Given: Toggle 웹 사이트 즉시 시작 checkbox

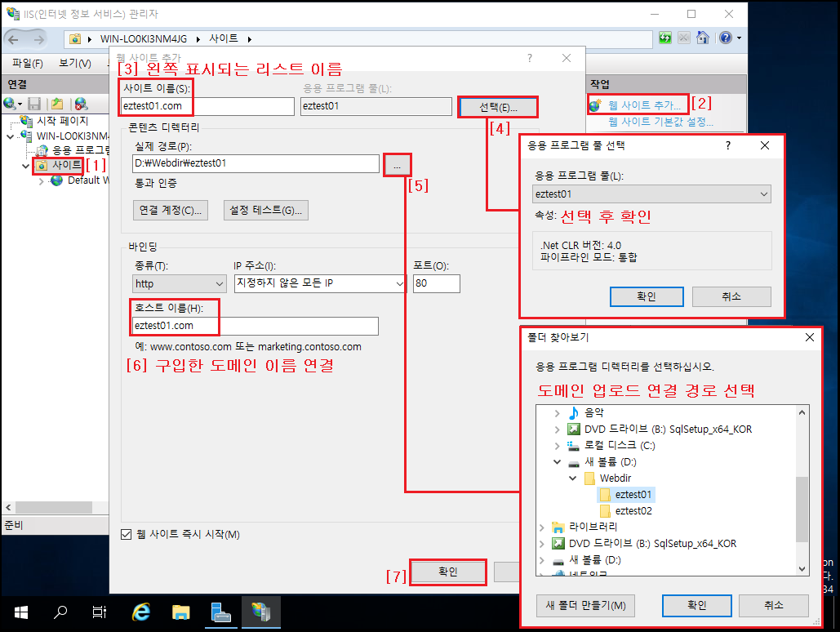Looking at the screenshot, I should (126, 535).
